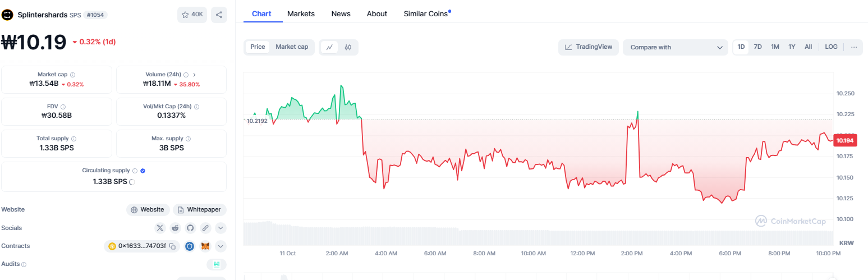Select the Market cap chart mode
Screen dimensions: 868x280
click(x=292, y=47)
